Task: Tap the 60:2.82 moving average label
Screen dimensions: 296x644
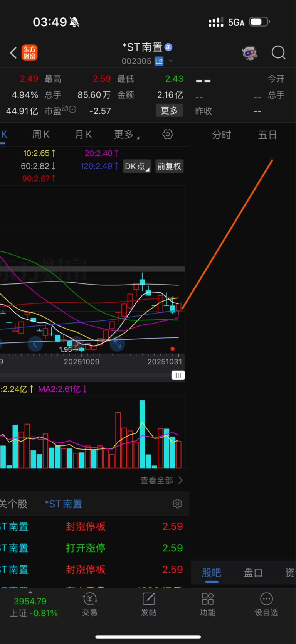Action: [x=38, y=166]
